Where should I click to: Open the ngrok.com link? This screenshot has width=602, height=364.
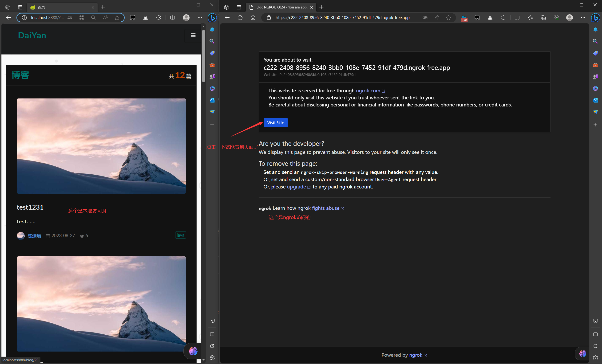coord(368,90)
